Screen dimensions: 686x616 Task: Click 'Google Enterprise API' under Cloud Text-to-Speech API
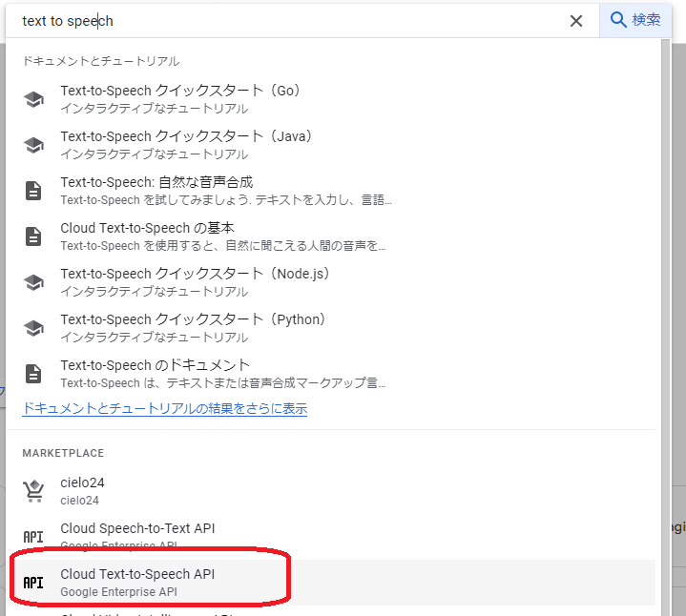pyautogui.click(x=118, y=592)
